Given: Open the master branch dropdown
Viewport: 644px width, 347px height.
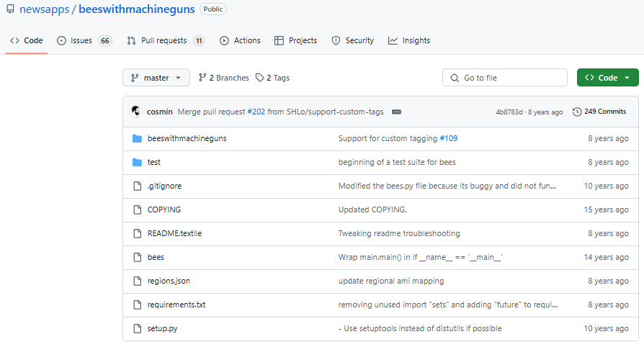Looking at the screenshot, I should (156, 78).
